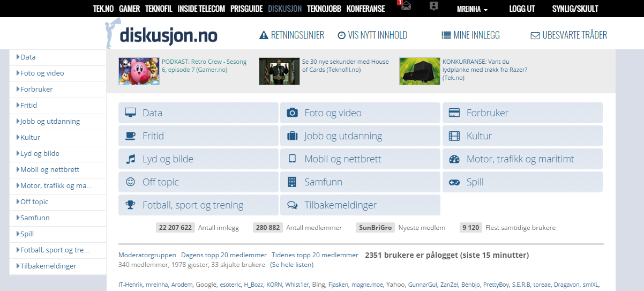Open Razer konkurranse article link
The width and height of the screenshot is (644, 291).
click(x=485, y=70)
